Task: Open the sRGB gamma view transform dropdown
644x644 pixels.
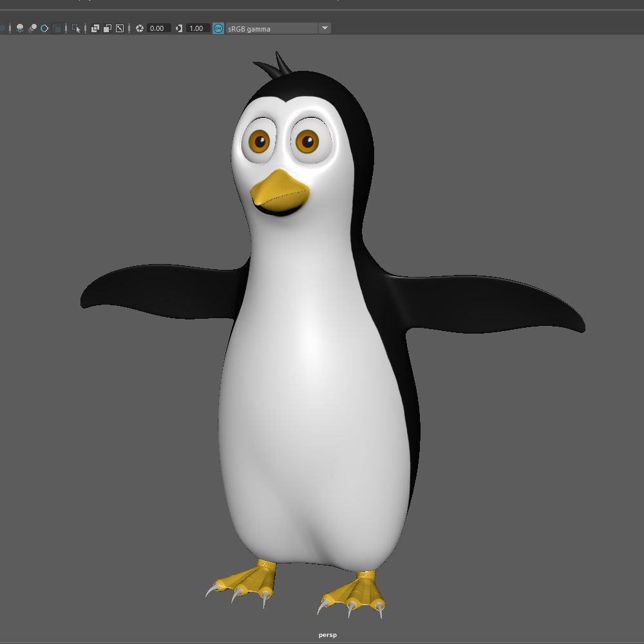Action: (278, 28)
